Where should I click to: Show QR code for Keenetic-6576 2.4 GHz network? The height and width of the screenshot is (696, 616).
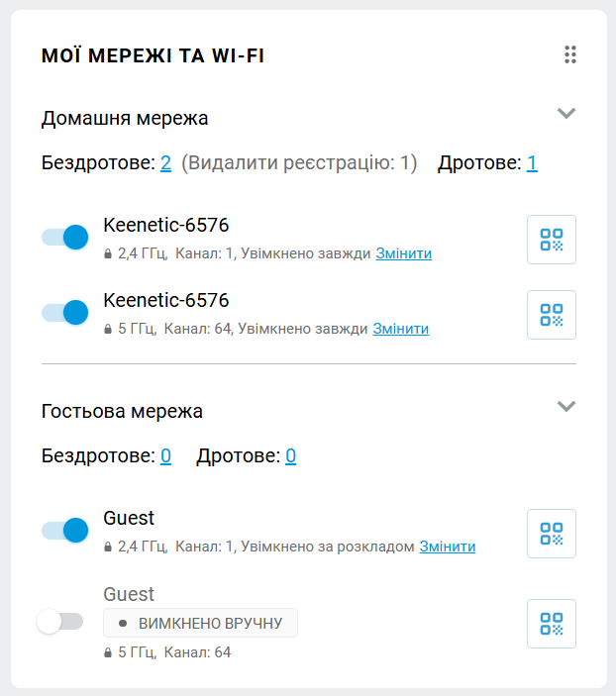pyautogui.click(x=551, y=240)
